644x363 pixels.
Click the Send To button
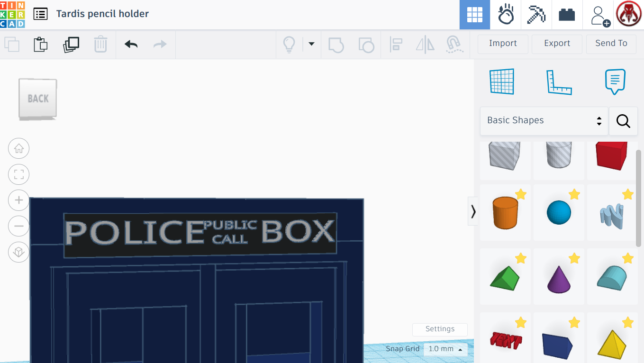(611, 44)
